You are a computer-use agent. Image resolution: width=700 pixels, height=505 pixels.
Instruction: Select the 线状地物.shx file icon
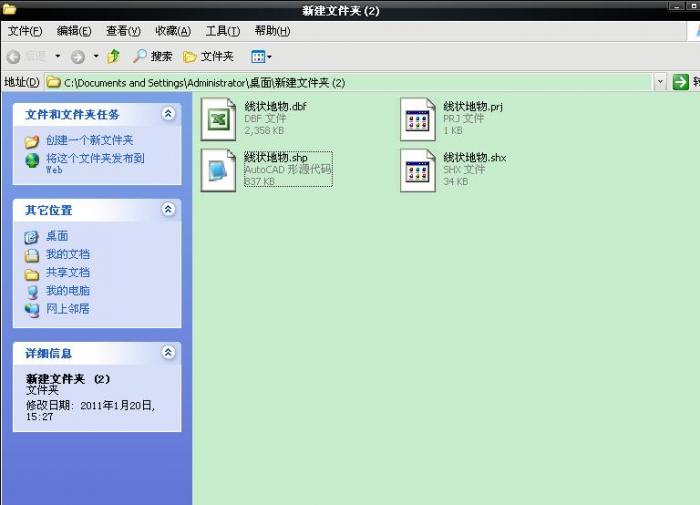(417, 170)
